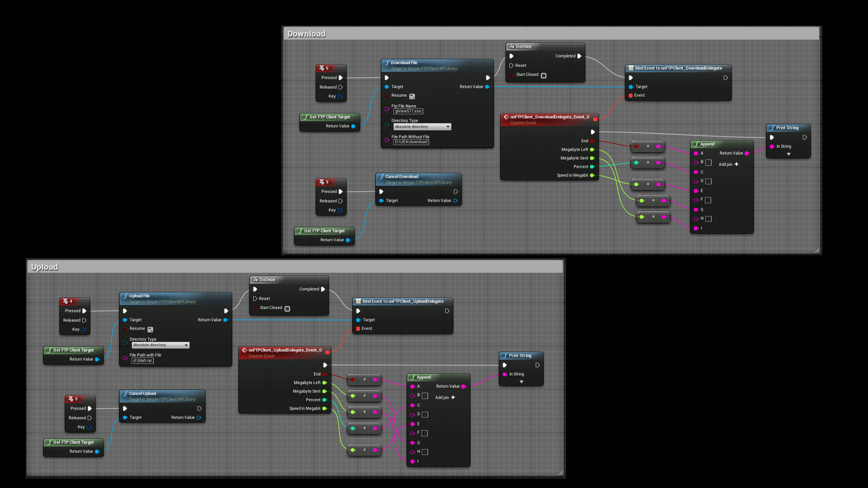Click the onFTPClient_UploadDelegate_Event_0 custom event icon
The image size is (868, 488).
point(244,350)
